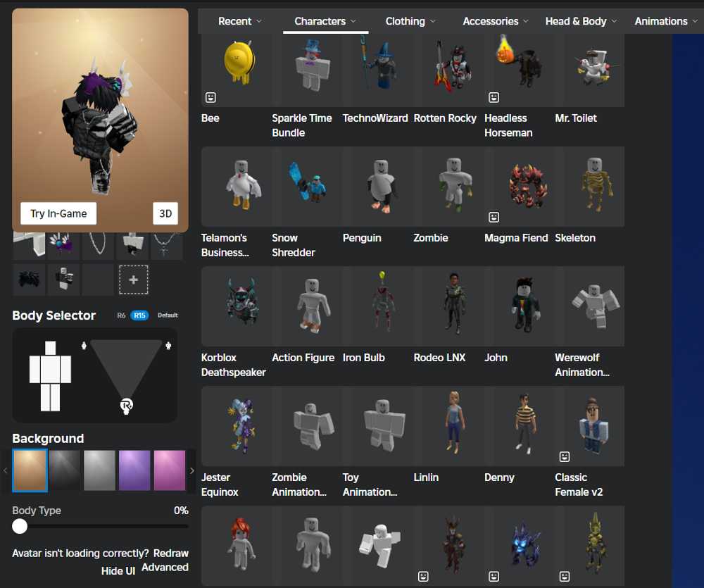Screen dimensions: 704x588
Task: Click the face icon on Magma Fiend
Action: (x=494, y=218)
